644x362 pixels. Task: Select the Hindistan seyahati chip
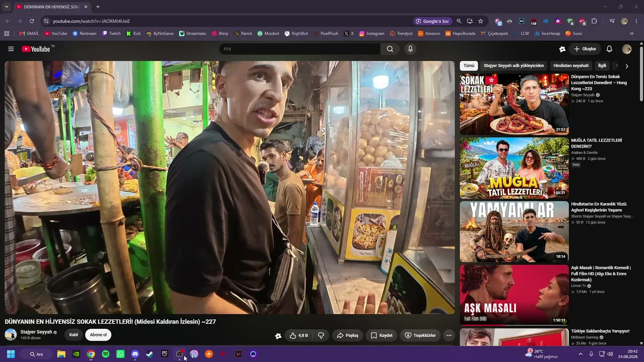click(571, 66)
